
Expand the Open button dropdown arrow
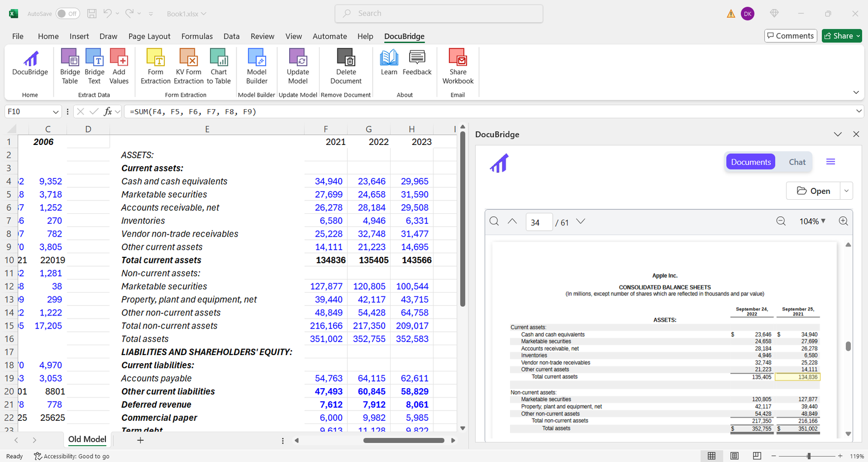[x=846, y=191]
